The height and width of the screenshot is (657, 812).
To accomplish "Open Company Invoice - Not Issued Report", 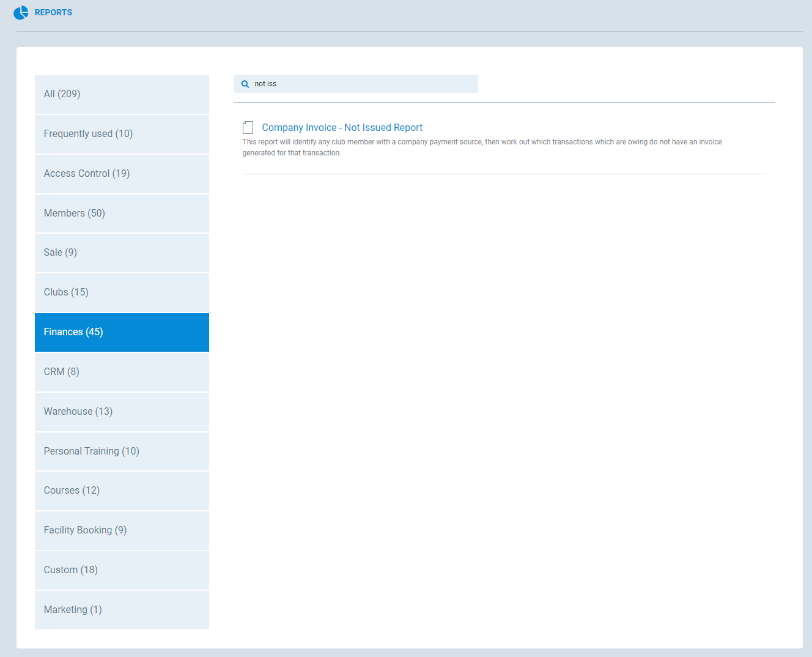I will coord(342,128).
